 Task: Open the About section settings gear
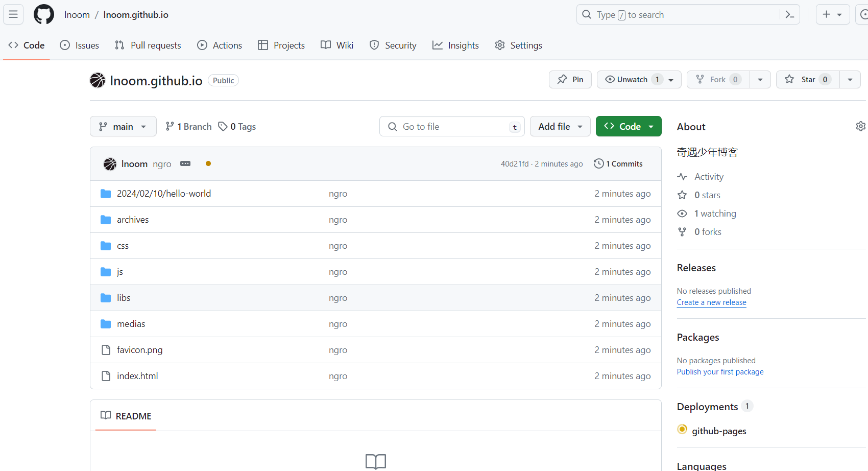pos(861,126)
